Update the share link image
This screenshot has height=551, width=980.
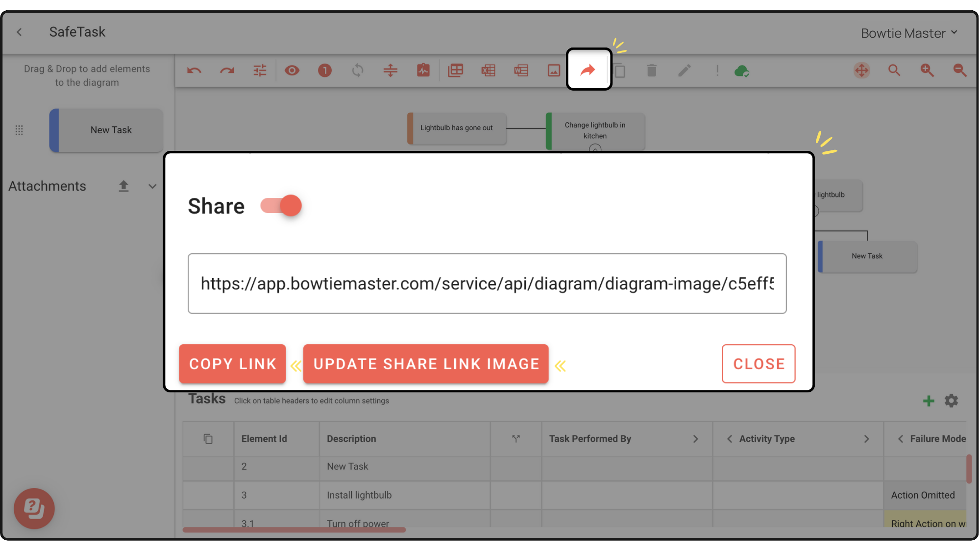pos(425,363)
